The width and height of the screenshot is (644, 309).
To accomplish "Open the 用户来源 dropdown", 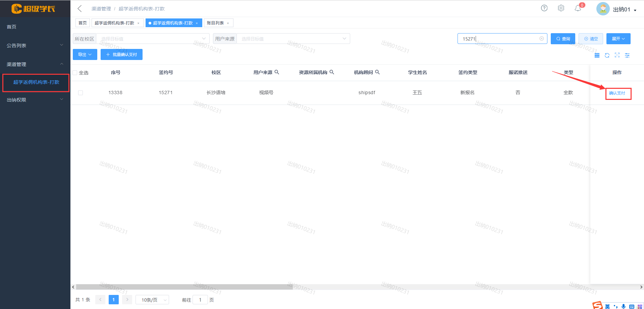I will [x=293, y=39].
